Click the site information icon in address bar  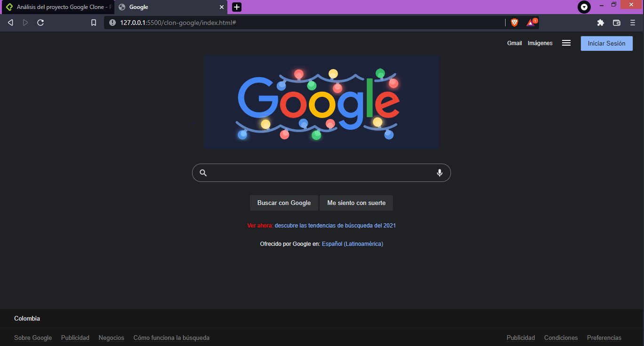point(112,22)
